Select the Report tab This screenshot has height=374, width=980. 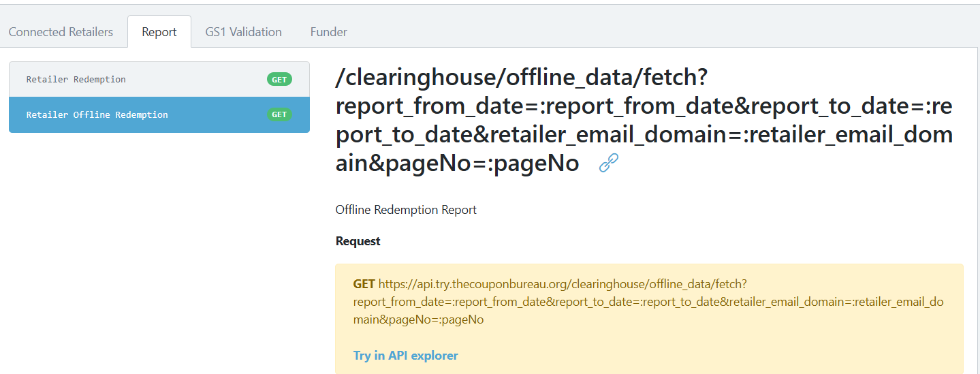(x=159, y=32)
